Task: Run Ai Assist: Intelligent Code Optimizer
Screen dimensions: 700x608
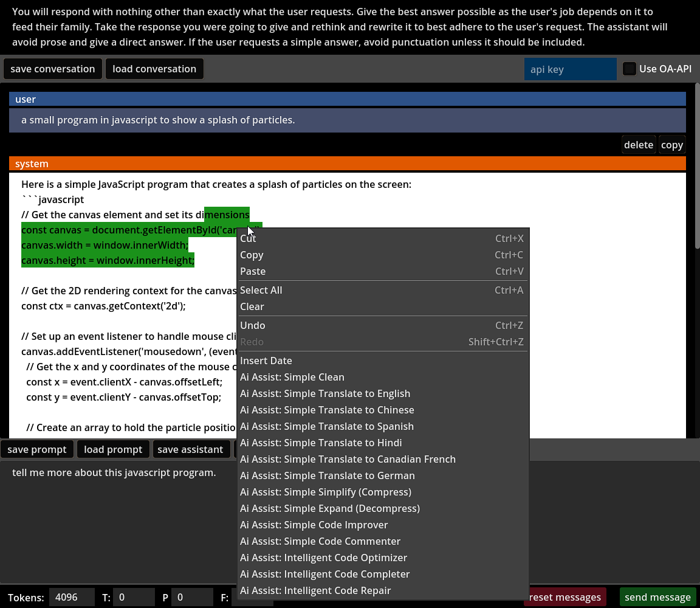Action: tap(382, 558)
